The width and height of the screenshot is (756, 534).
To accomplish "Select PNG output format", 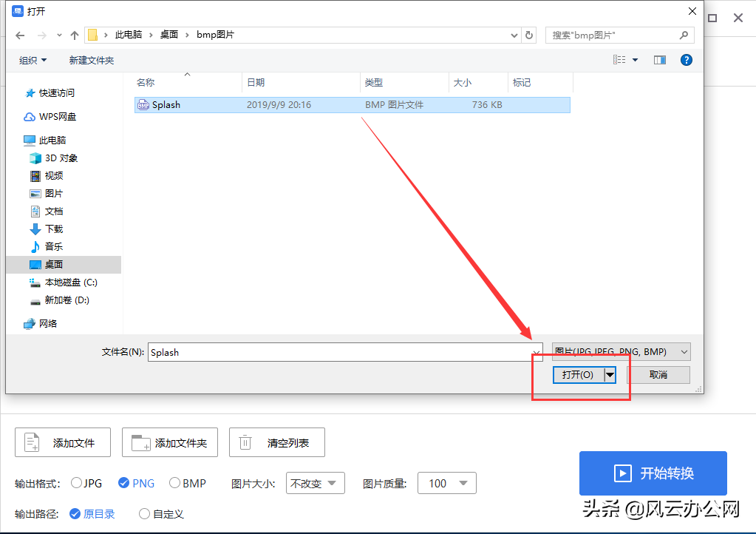I will point(137,484).
